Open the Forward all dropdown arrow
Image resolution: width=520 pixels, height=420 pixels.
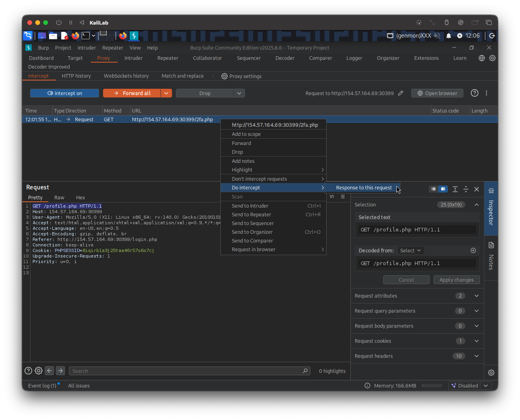166,93
